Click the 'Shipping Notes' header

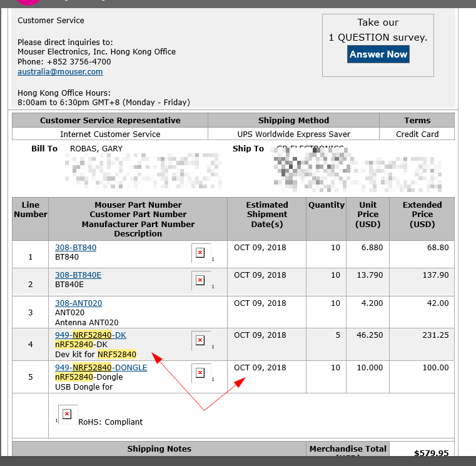(159, 448)
